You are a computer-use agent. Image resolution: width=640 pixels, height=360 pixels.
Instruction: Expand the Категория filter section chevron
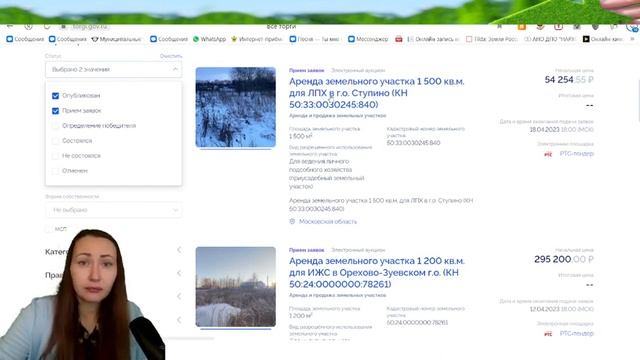pyautogui.click(x=179, y=250)
